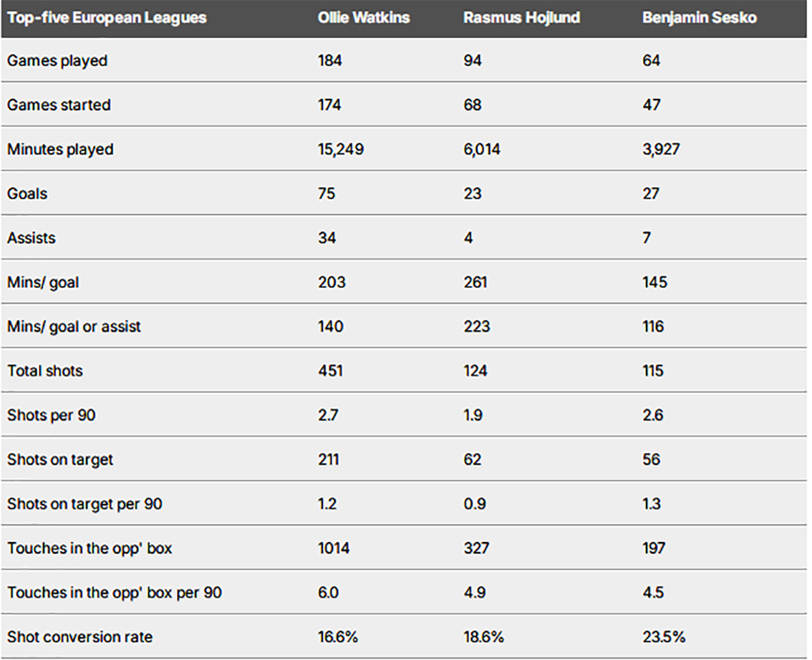Screen dimensions: 812x660
Task: Click the Top-five European Leagues header
Action: (x=107, y=18)
